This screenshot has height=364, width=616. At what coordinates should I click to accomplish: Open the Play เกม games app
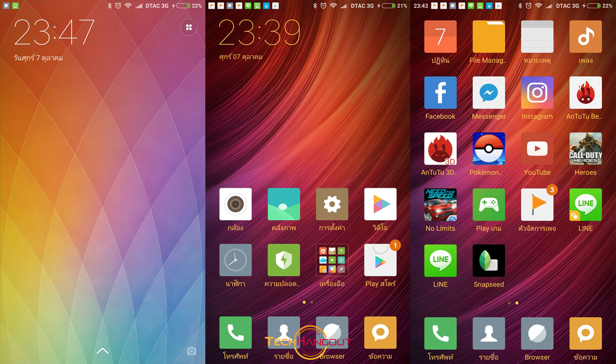[488, 205]
